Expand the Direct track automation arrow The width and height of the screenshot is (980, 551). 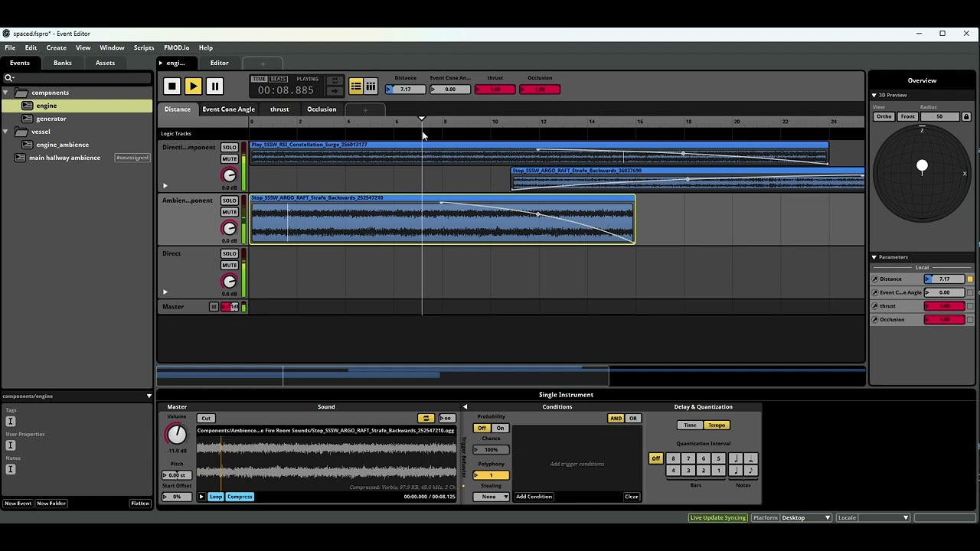165,292
